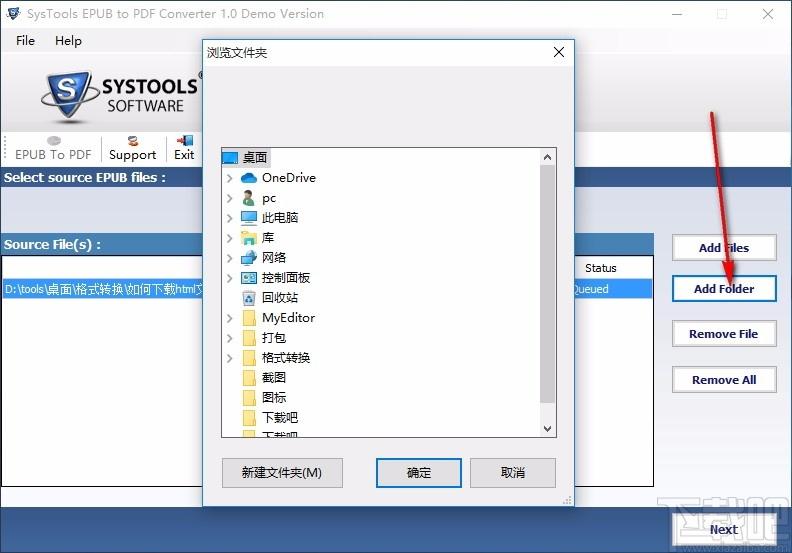Viewport: 792px width, 553px height.
Task: Click the 控制面板 label text
Action: (x=286, y=278)
